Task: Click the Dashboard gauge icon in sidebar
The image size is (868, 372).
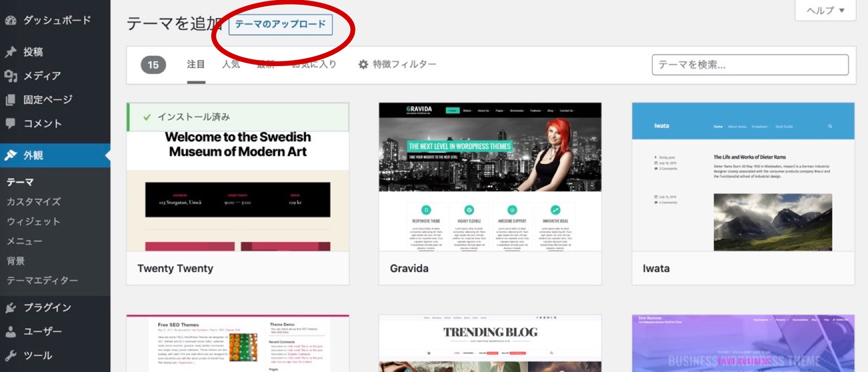Action: pyautogui.click(x=10, y=20)
